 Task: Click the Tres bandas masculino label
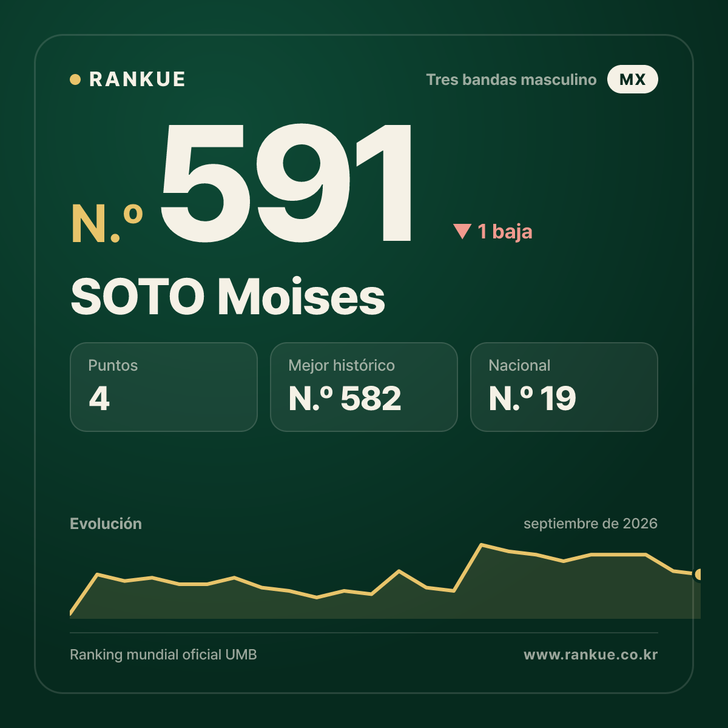click(x=511, y=79)
